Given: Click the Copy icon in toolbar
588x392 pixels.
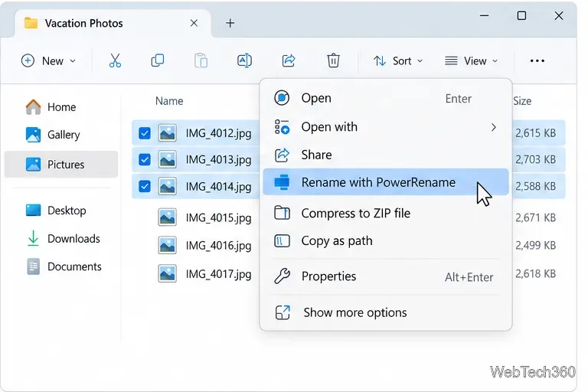Looking at the screenshot, I should click(x=158, y=60).
